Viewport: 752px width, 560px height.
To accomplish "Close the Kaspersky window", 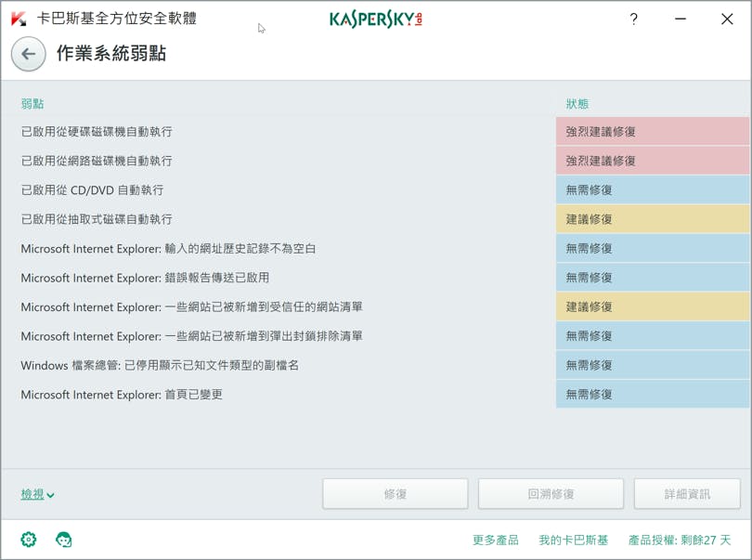I will coord(727,19).
